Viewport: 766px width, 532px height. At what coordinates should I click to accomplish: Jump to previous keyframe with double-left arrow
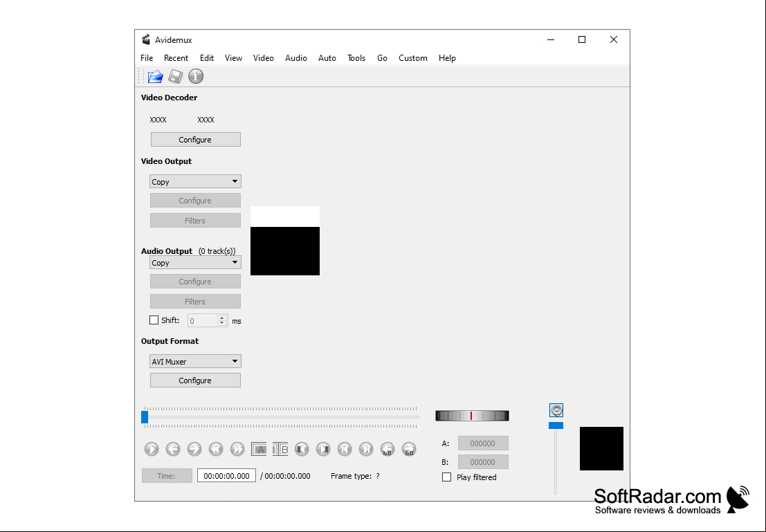tap(216, 449)
